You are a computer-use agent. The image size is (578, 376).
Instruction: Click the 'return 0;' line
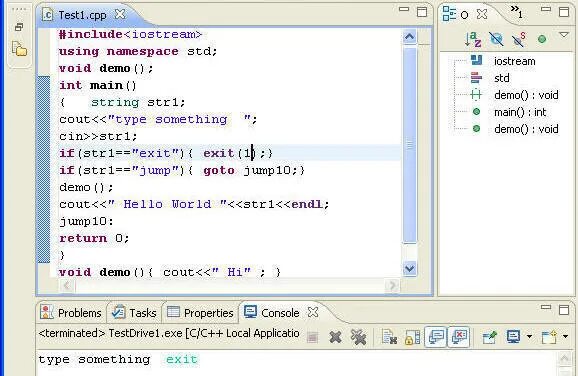(94, 238)
